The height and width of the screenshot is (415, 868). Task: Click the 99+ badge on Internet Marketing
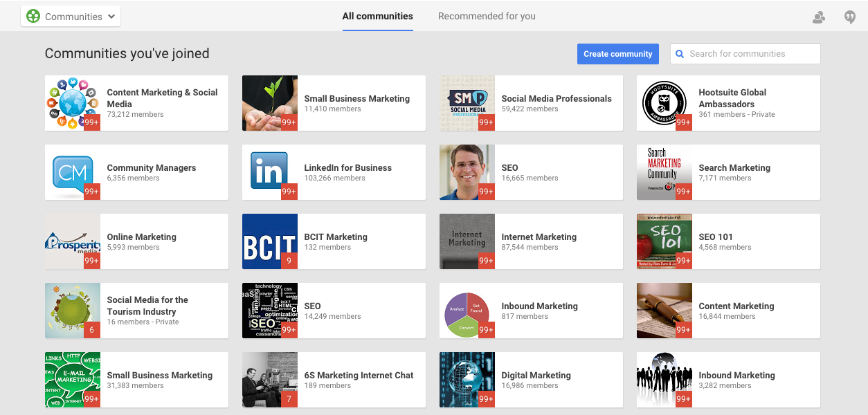[486, 261]
